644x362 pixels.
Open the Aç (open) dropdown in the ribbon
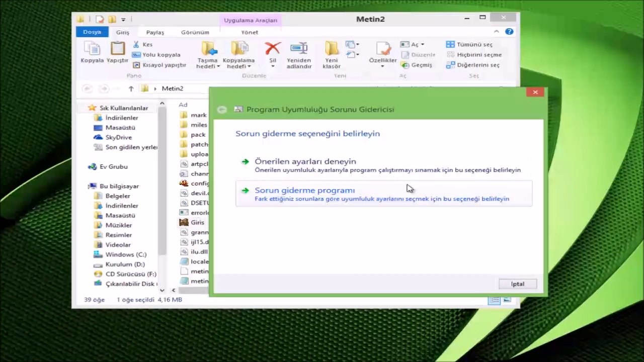point(413,45)
